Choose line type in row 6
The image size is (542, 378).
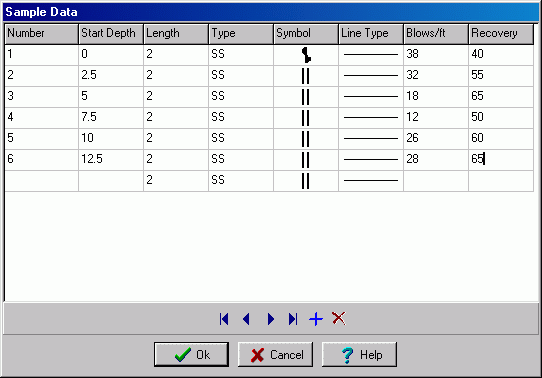click(x=371, y=160)
